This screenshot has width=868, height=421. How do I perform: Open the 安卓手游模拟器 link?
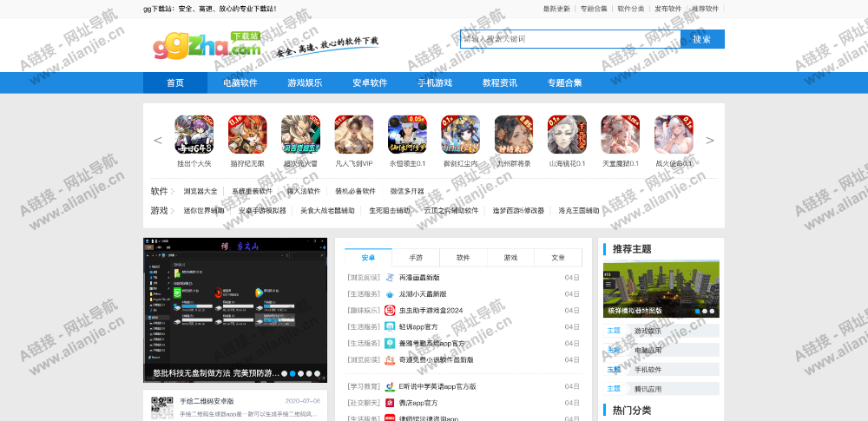point(262,211)
